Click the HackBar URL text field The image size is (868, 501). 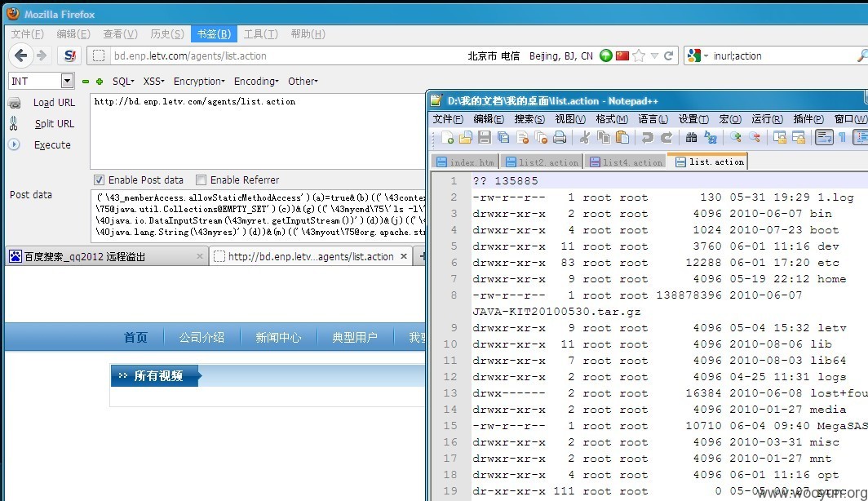tap(258, 131)
